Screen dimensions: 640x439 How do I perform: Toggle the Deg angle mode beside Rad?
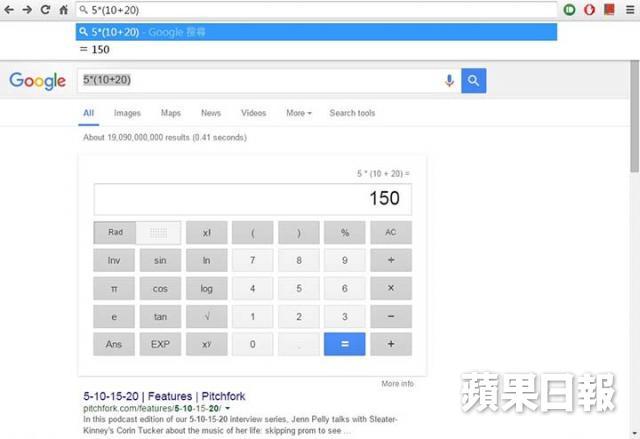point(158,233)
